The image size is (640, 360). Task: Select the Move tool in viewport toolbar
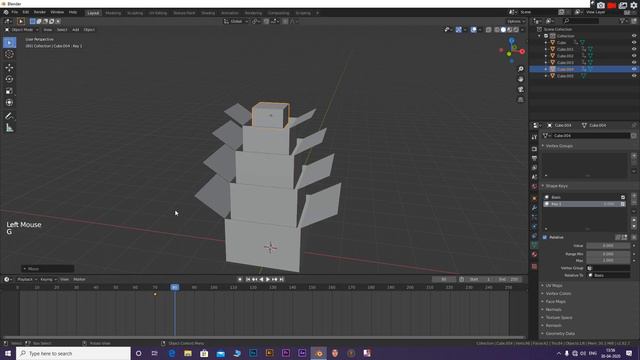pyautogui.click(x=9, y=68)
